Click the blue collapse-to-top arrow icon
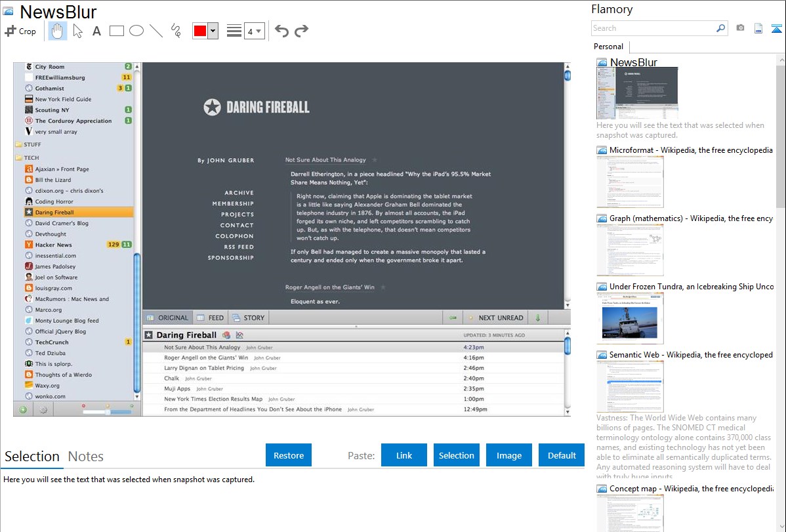The width and height of the screenshot is (786, 532). coord(776,29)
